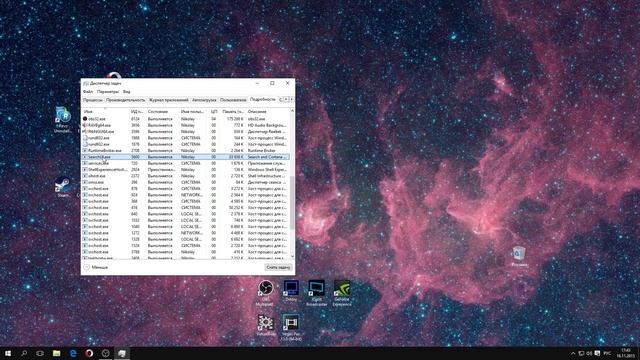The image size is (640, 360).
Task: Switch to the Автозагрузка tab
Action: (204, 100)
